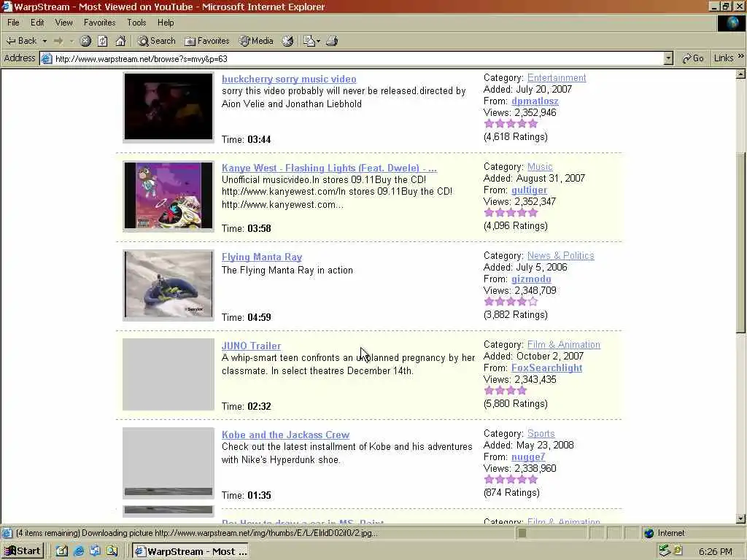This screenshot has height=560, width=747.
Task: Select the Sports category link
Action: (x=541, y=433)
